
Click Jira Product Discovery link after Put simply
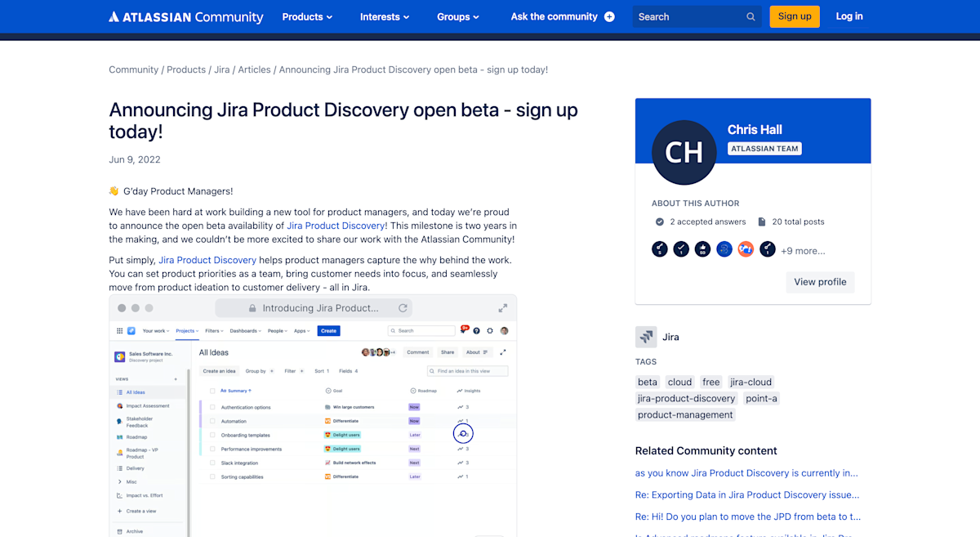207,260
